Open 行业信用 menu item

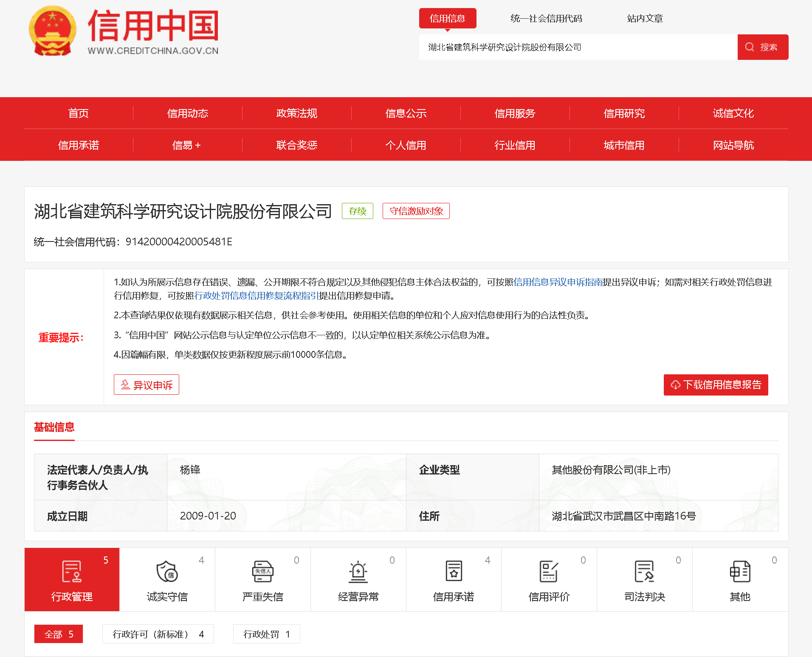(x=515, y=145)
